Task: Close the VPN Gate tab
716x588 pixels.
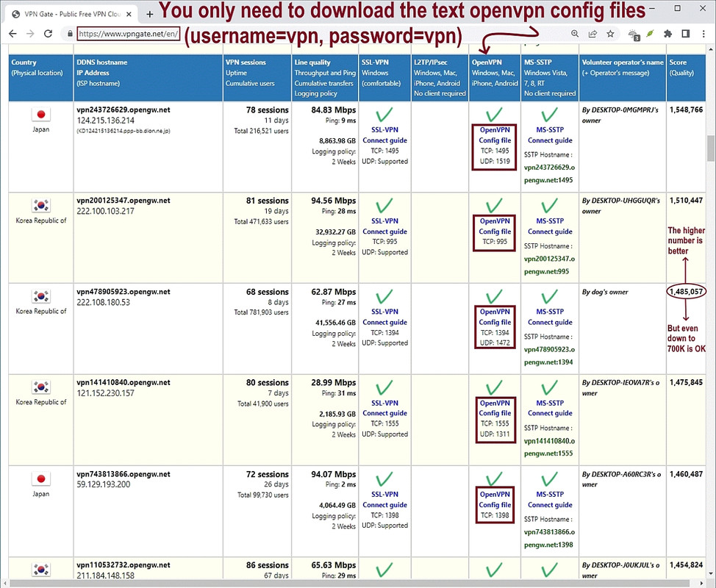Action: (129, 14)
